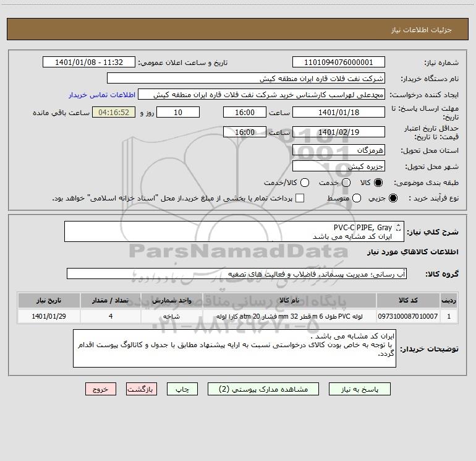Click the days remaining field showing 10
Screen dimensions: 476x461
(x=178, y=112)
